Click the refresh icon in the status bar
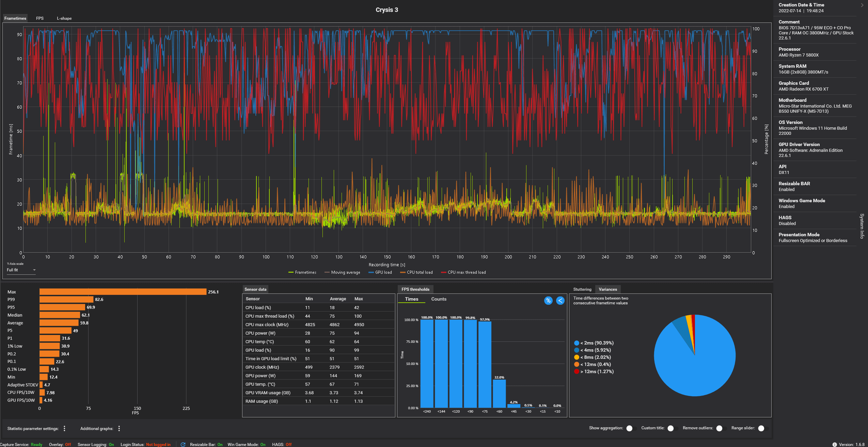Screen dimensions: 868x447 183,444
